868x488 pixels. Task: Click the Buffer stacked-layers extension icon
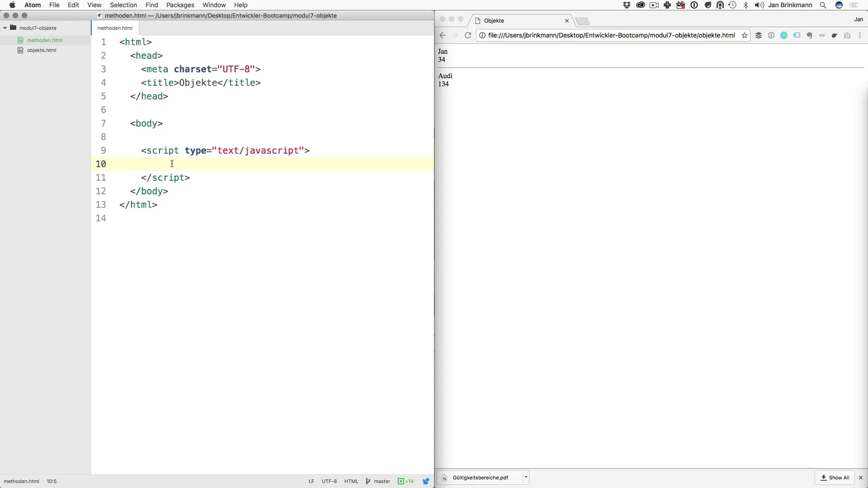759,35
